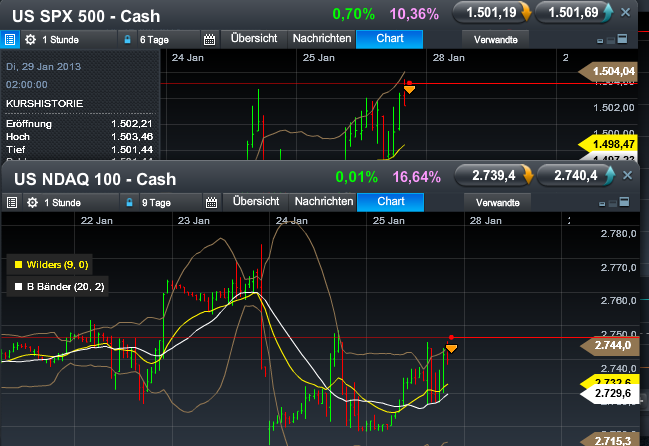
Task: Minimize the SPX 500 panel using the small icon
Action: click(x=600, y=41)
